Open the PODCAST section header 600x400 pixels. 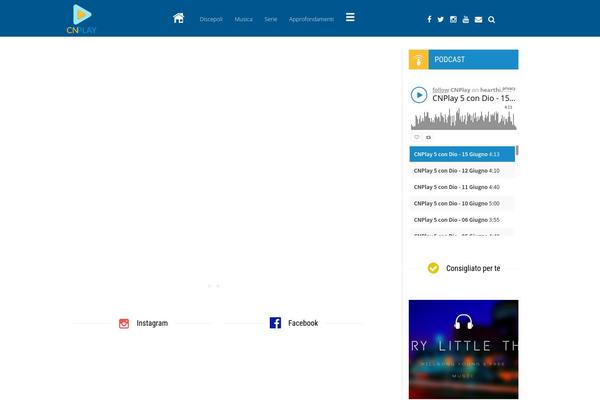point(473,60)
